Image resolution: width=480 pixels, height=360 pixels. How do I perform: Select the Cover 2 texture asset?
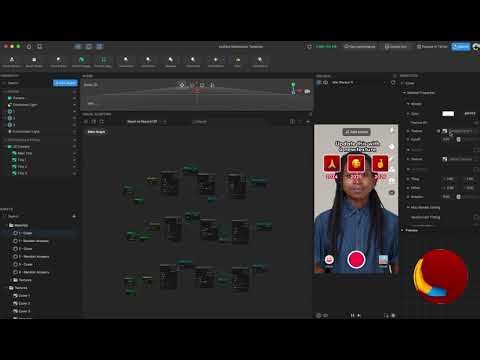pyautogui.click(x=22, y=304)
